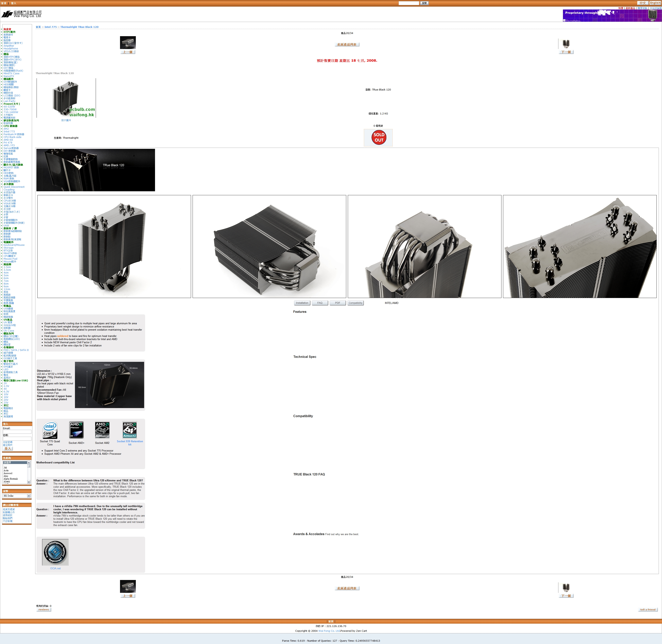
Task: Click the Intel Core 2 Extreme logo
Action: [50, 430]
